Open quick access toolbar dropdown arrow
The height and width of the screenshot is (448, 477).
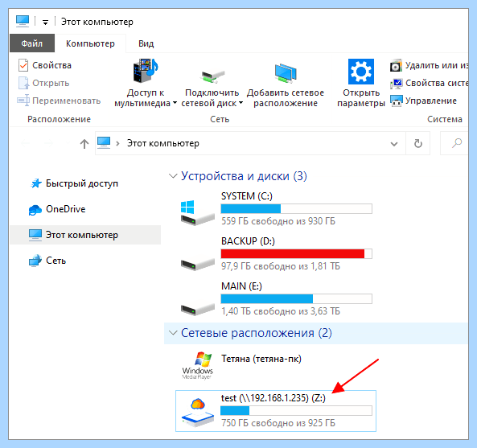(45, 23)
